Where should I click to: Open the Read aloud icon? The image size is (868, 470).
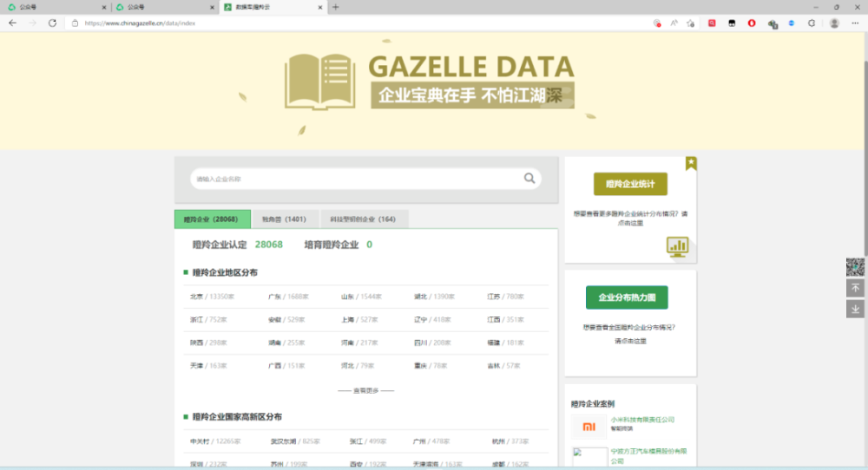674,23
